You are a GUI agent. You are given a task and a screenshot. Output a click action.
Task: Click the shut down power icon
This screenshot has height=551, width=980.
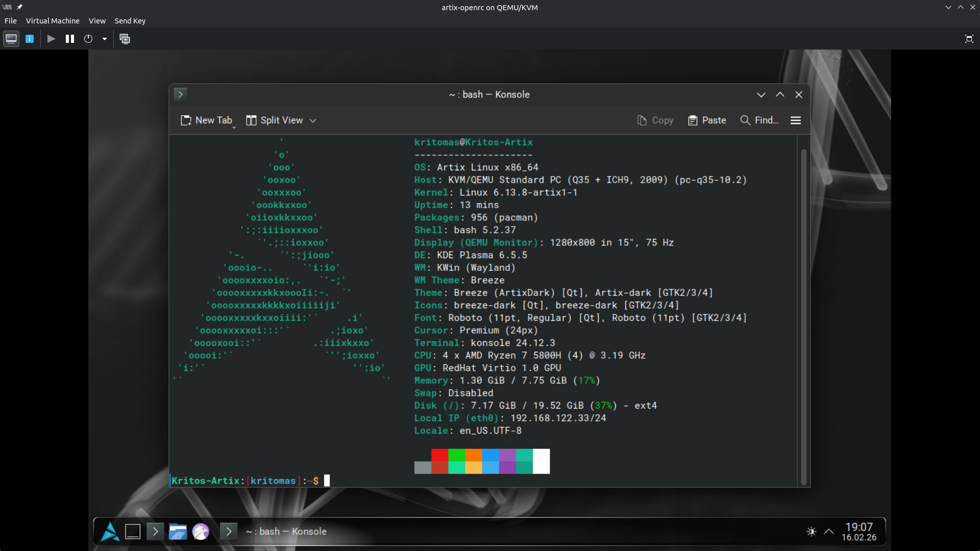click(88, 39)
